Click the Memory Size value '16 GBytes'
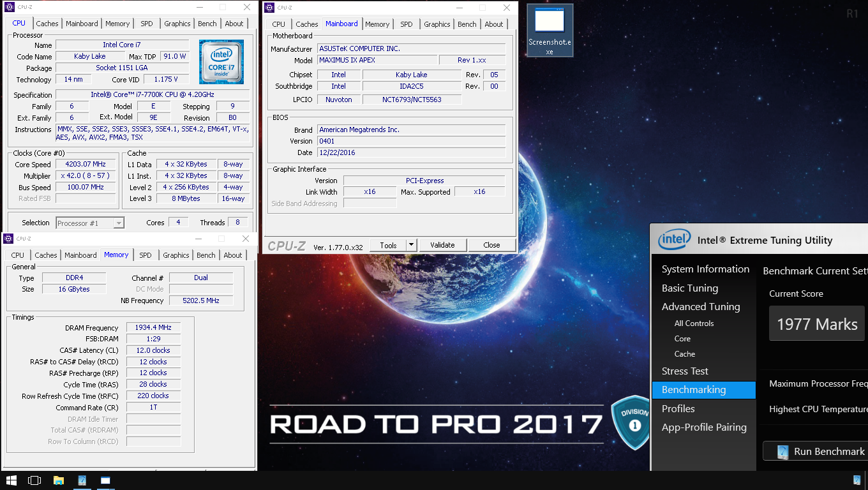This screenshot has height=490, width=868. point(74,290)
